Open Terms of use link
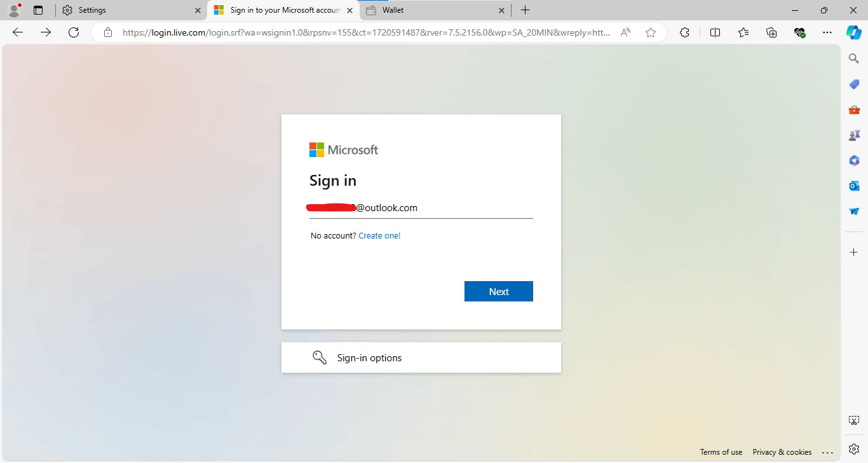 (721, 452)
